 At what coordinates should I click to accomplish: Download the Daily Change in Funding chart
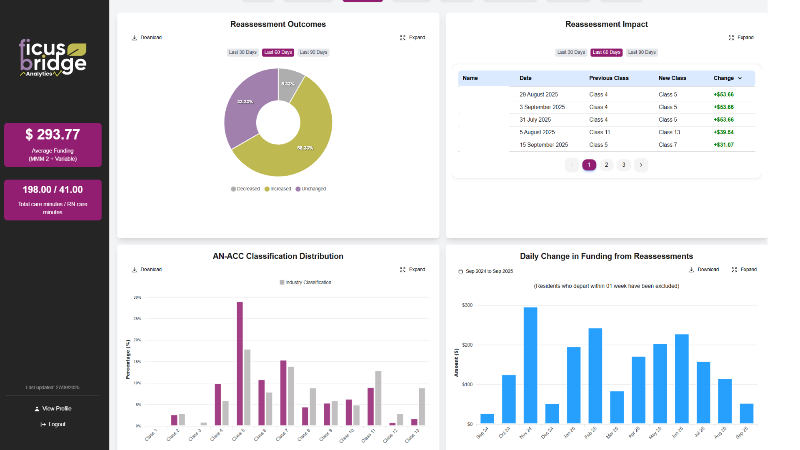pyautogui.click(x=704, y=270)
